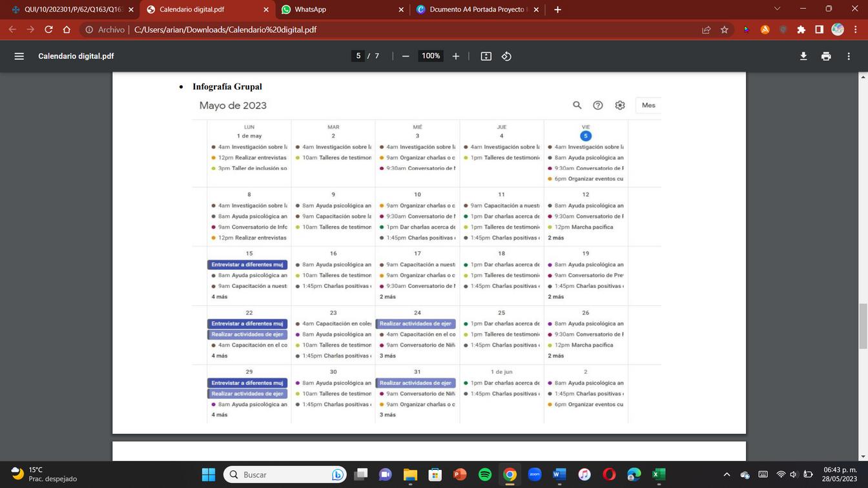
Task: Open Microsoft Edge from taskbar
Action: click(634, 474)
